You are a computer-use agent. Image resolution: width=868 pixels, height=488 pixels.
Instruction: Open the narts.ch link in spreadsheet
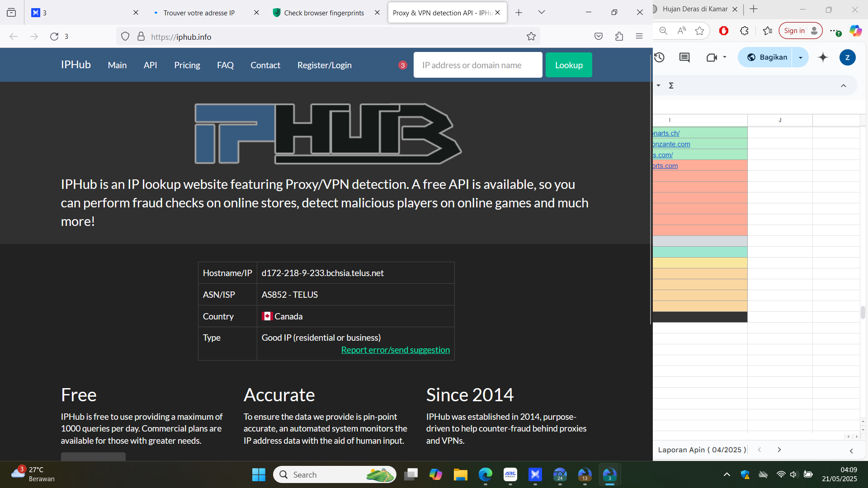tap(666, 133)
